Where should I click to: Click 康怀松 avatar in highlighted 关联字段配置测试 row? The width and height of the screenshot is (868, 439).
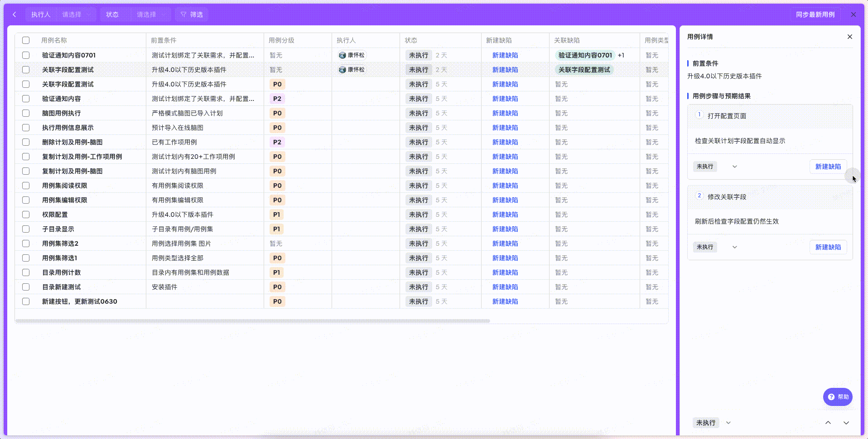[x=352, y=70]
